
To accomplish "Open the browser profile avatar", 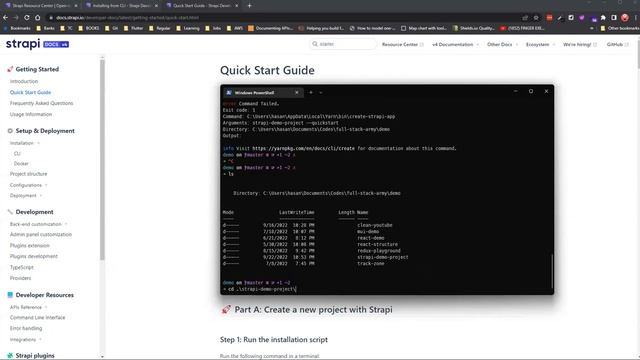I will tap(625, 18).
